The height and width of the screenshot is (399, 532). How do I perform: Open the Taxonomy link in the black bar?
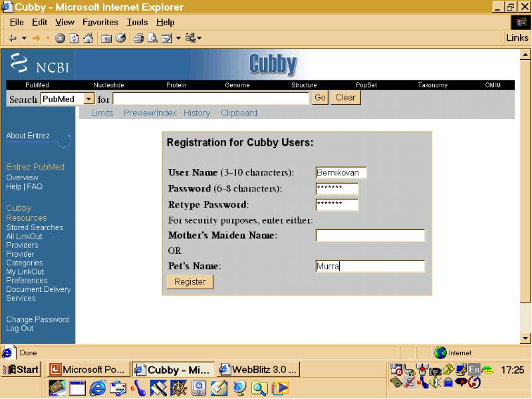tap(433, 85)
